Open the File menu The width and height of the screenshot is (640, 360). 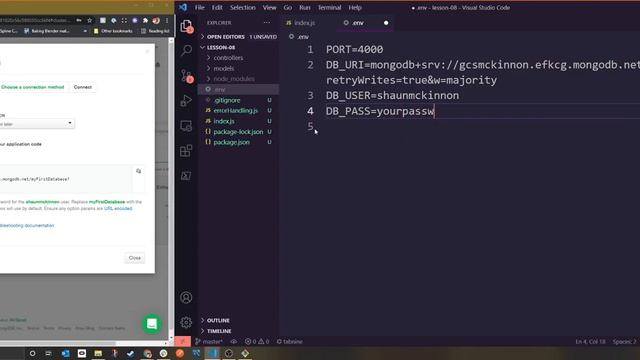tap(200, 7)
